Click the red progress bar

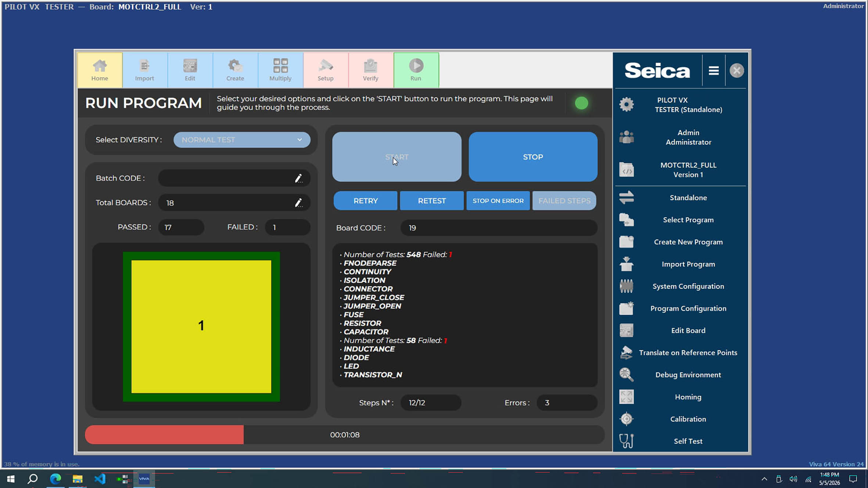click(164, 435)
